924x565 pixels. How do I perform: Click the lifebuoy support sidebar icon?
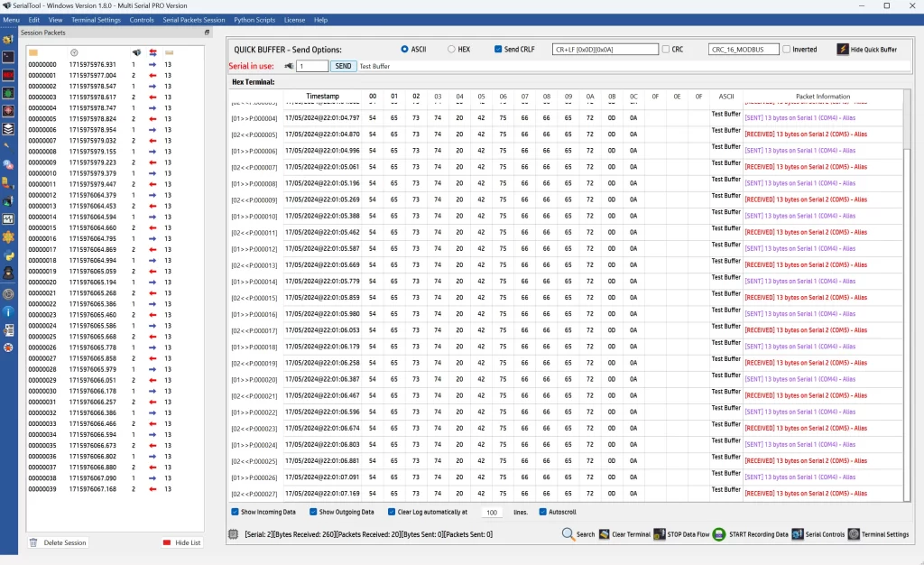8,347
